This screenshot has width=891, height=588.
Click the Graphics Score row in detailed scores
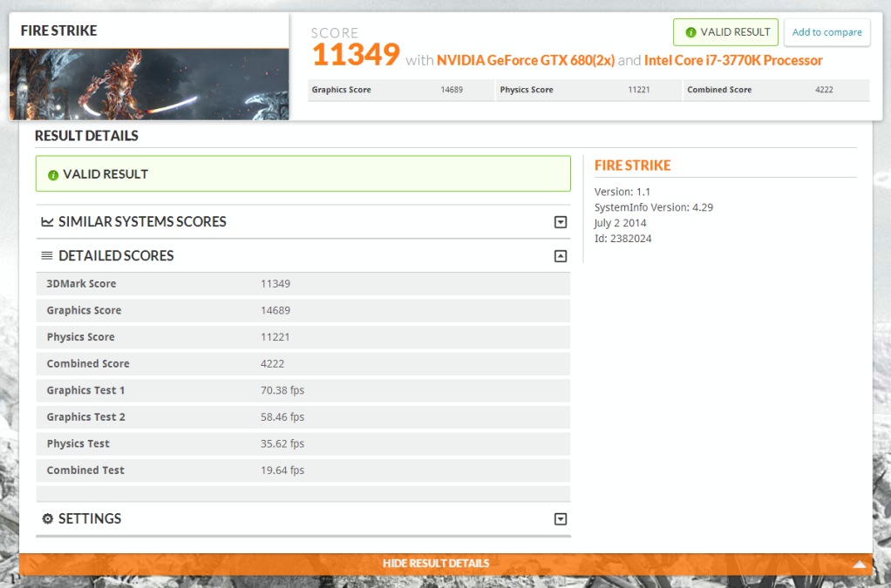pos(303,311)
